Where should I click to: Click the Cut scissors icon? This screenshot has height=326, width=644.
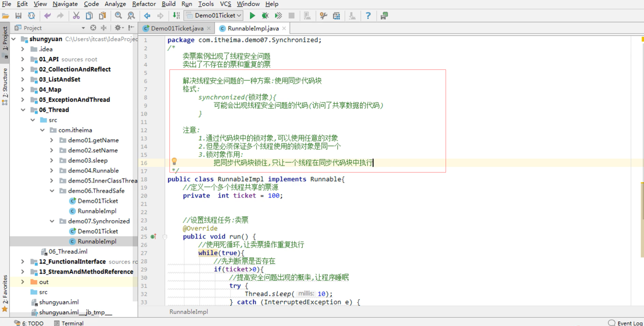[76, 16]
